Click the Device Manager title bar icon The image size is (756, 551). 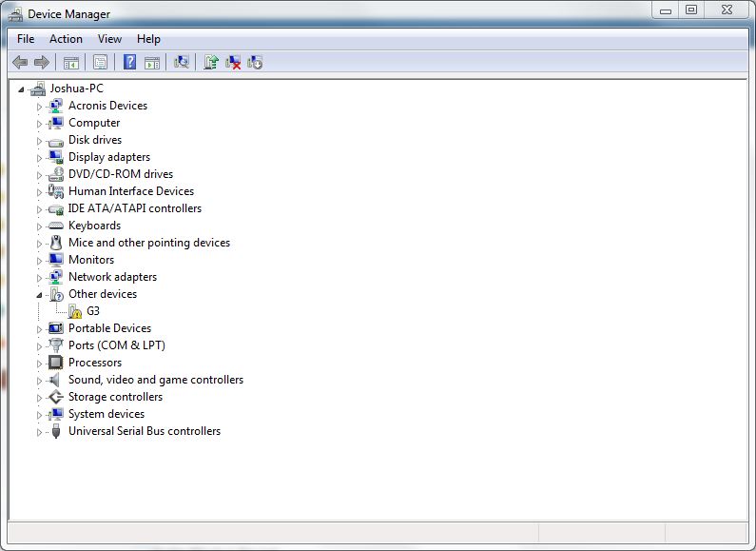[x=15, y=14]
